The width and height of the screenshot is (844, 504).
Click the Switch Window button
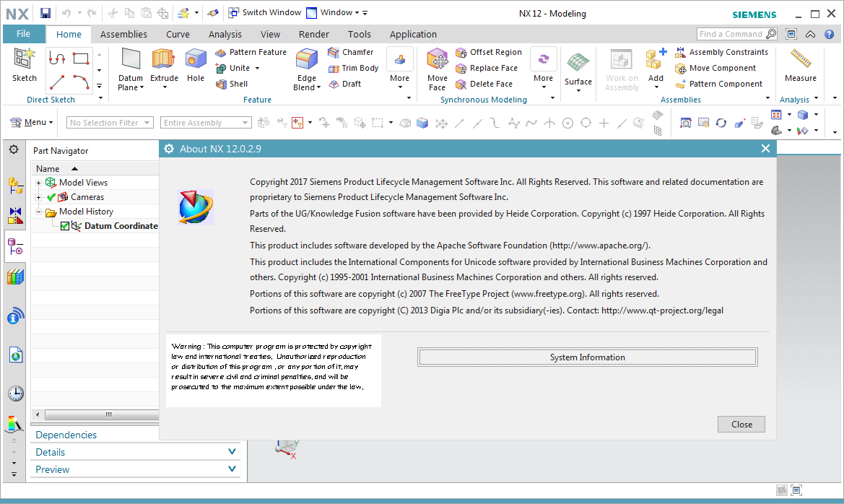tap(264, 13)
